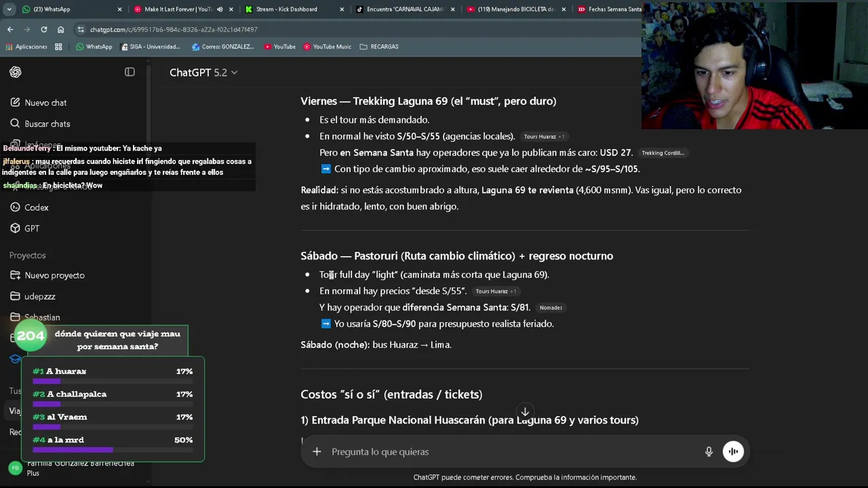Click the GPT cube icon

click(16, 228)
